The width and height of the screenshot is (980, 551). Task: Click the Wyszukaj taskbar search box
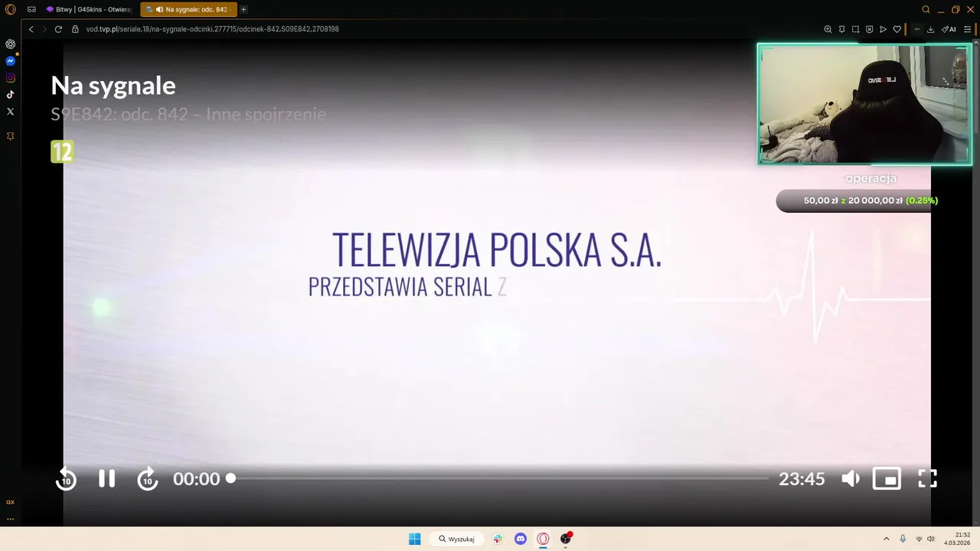pos(456,539)
